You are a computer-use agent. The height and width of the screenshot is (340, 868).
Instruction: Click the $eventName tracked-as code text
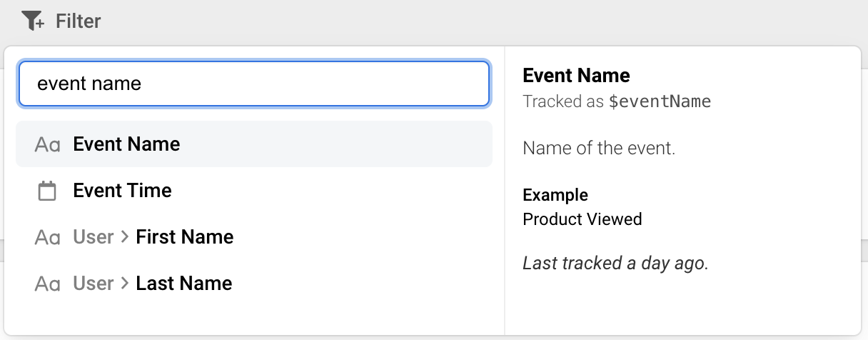660,101
